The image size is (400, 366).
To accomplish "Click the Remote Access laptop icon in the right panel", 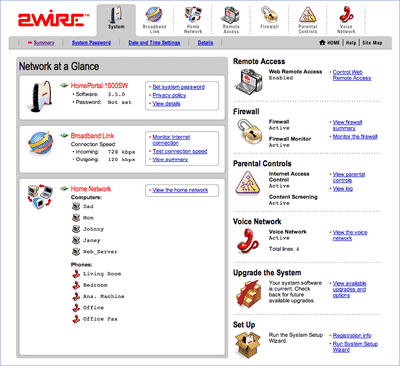I will point(248,82).
